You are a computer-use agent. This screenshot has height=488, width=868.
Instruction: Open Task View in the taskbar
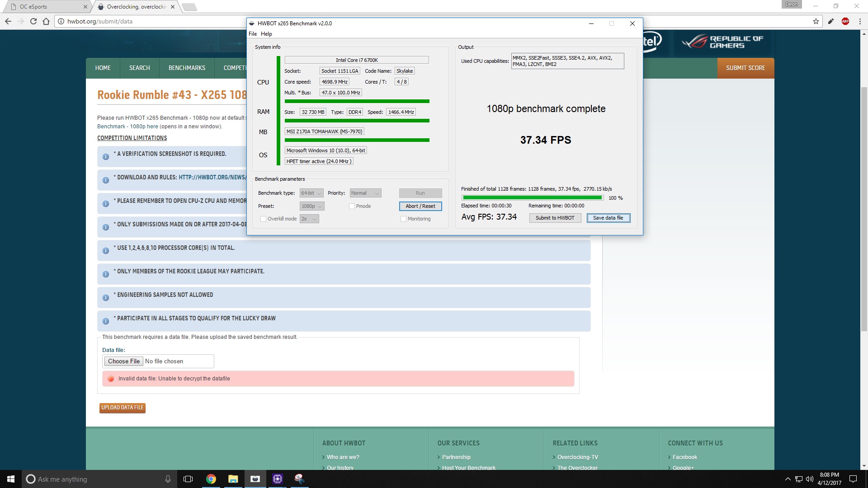[188, 479]
